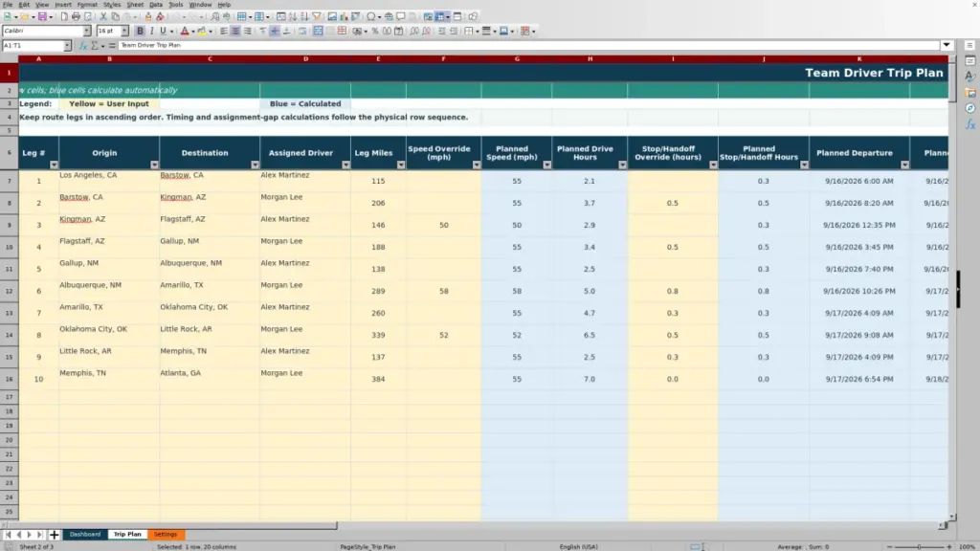Viewport: 980px width, 551px height.
Task: Toggle Wrap Text button
Action: [x=302, y=32]
